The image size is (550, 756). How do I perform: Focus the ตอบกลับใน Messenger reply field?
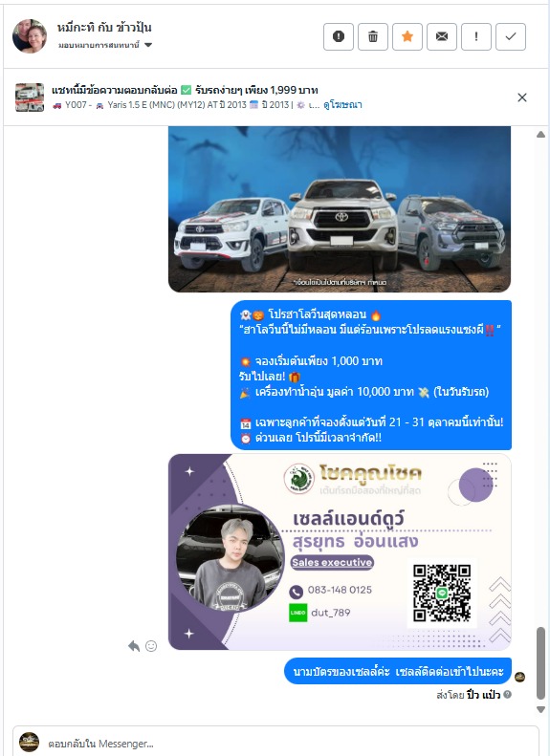pos(275,743)
